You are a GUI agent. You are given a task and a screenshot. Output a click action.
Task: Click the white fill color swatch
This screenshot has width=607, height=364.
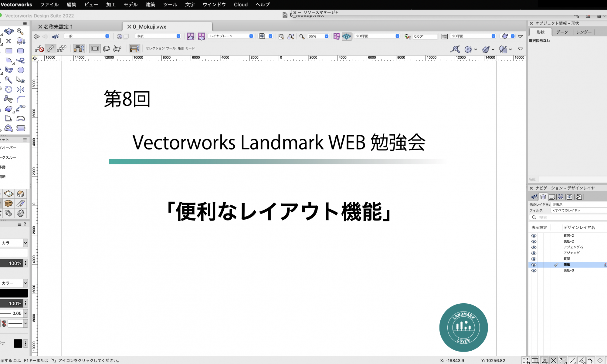(x=14, y=253)
